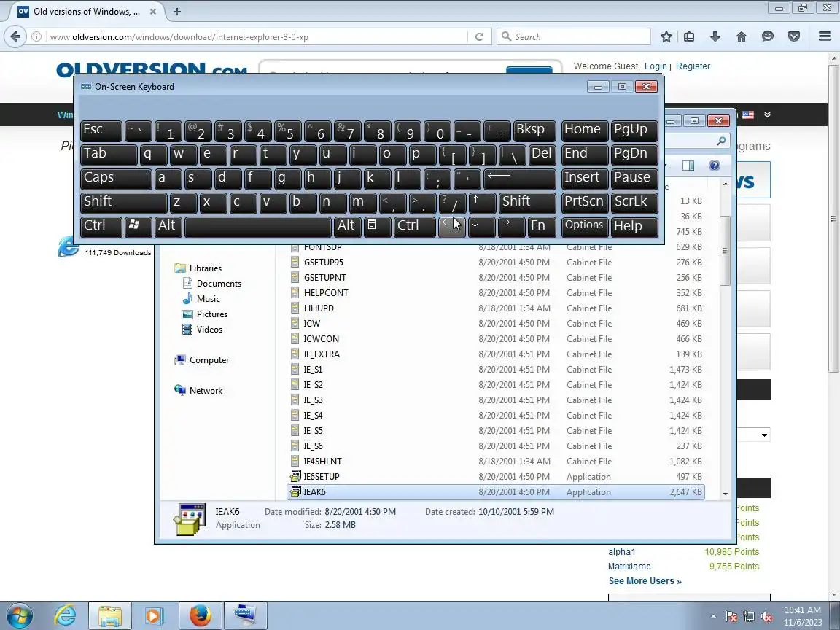
Task: Show site information icon in address bar
Action: point(36,36)
